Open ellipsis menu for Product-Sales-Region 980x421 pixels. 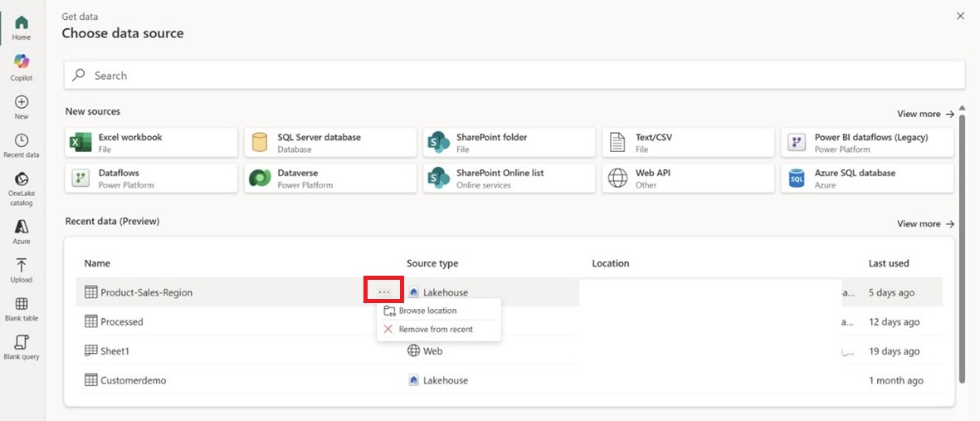coord(383,292)
